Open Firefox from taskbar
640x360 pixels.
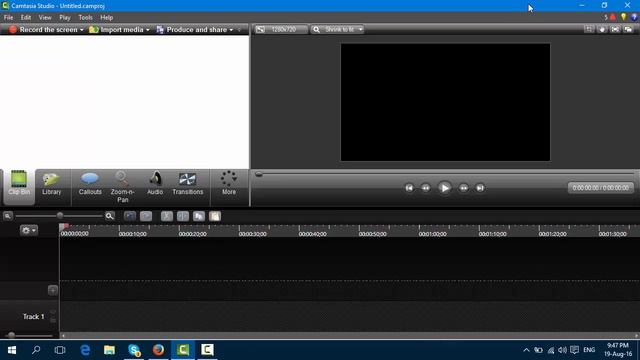[158, 350]
